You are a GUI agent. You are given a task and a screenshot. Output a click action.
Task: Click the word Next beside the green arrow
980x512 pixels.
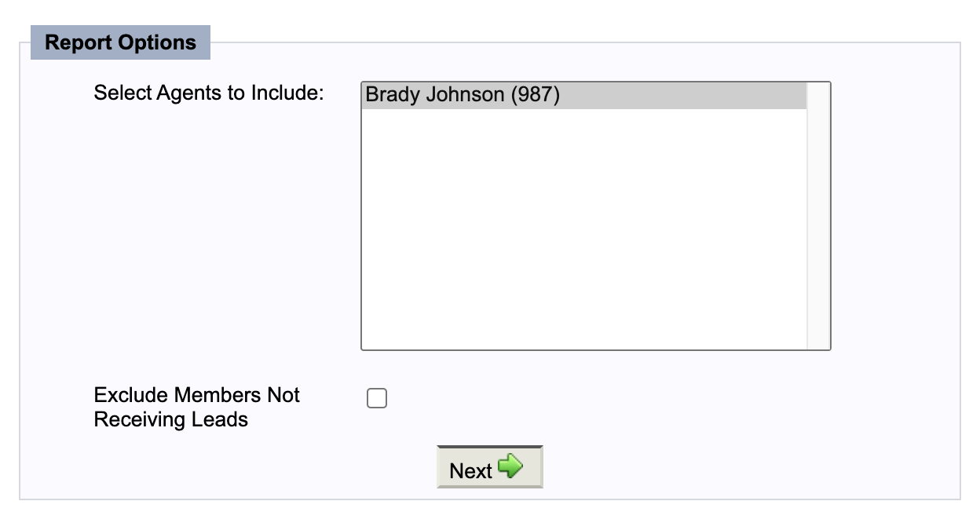pyautogui.click(x=470, y=470)
